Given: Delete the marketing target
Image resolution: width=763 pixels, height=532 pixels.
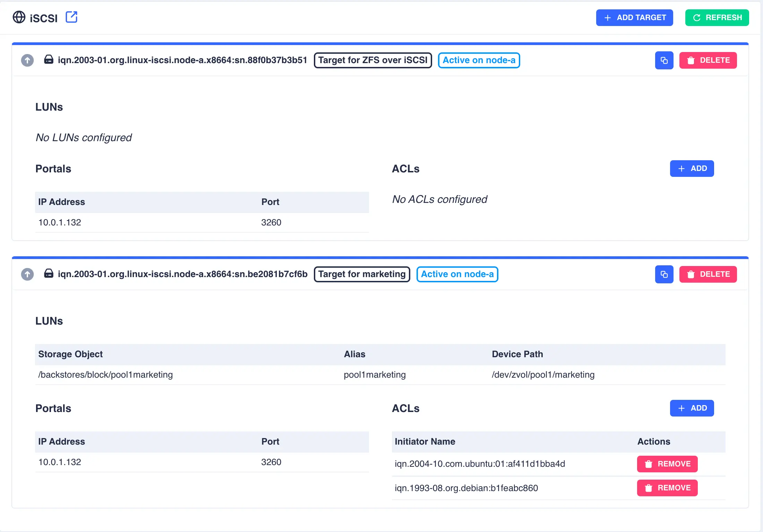Looking at the screenshot, I should tap(708, 274).
